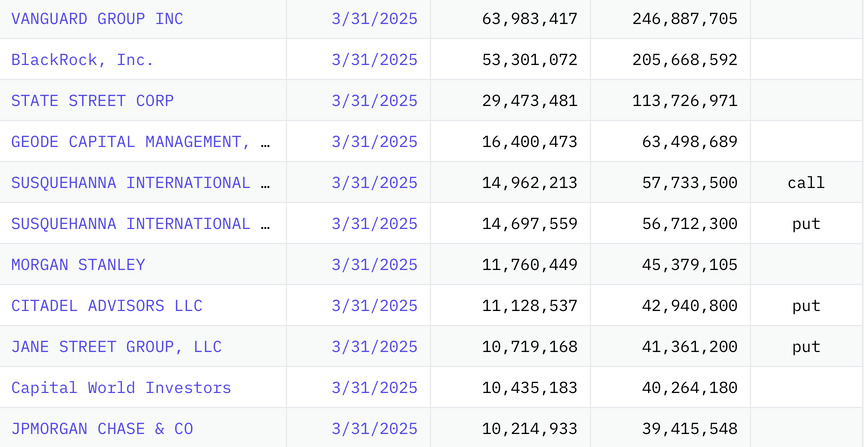Open CITADEL ADVISORS LLC link

pyautogui.click(x=107, y=306)
